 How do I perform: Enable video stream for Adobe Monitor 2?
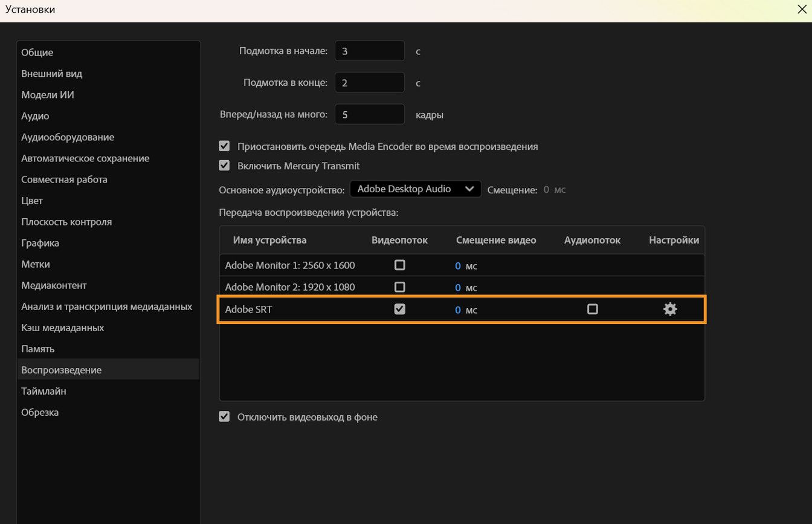click(399, 286)
